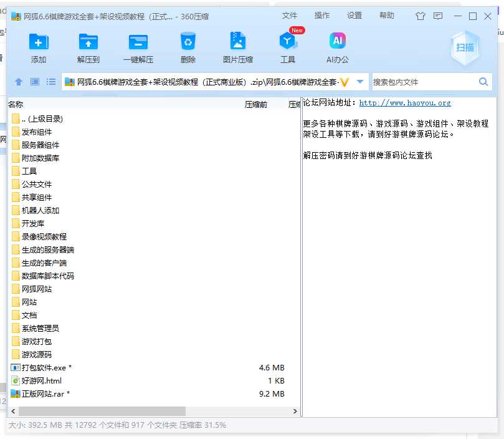Launch the AI办公 icon
The width and height of the screenshot is (504, 439).
click(338, 41)
